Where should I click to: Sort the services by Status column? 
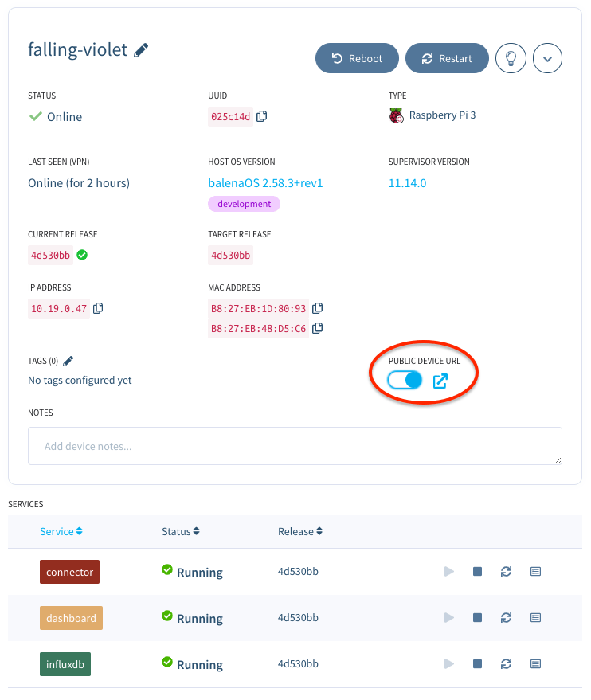click(x=180, y=531)
